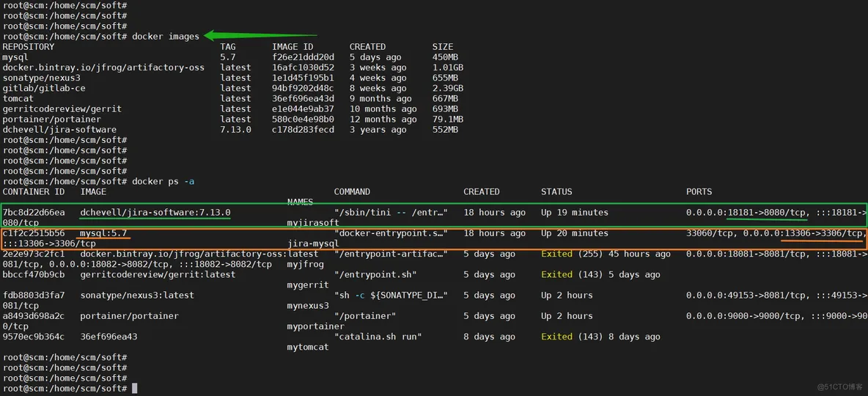Click dchevell/jira-software:7.13.0 container image

[155, 213]
